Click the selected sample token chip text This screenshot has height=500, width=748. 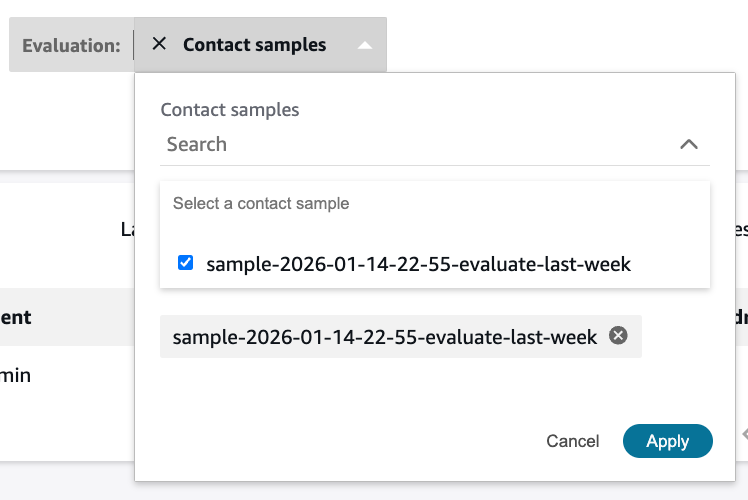(384, 337)
